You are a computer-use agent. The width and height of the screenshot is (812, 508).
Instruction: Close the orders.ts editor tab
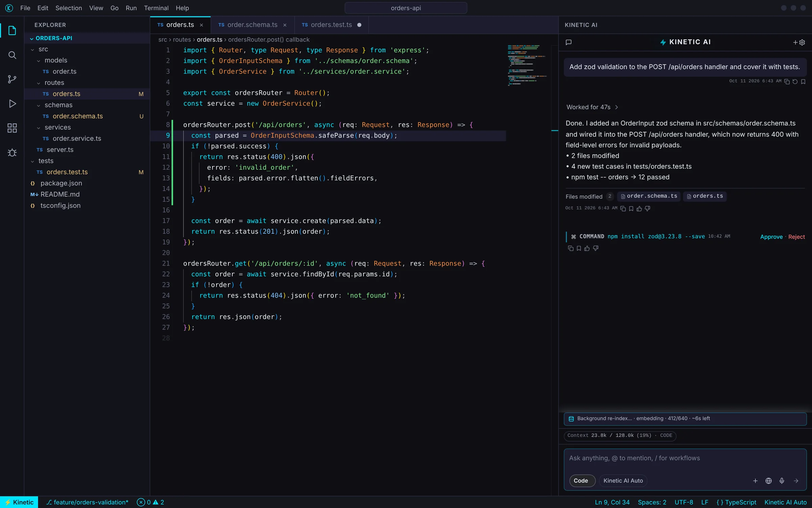(201, 25)
